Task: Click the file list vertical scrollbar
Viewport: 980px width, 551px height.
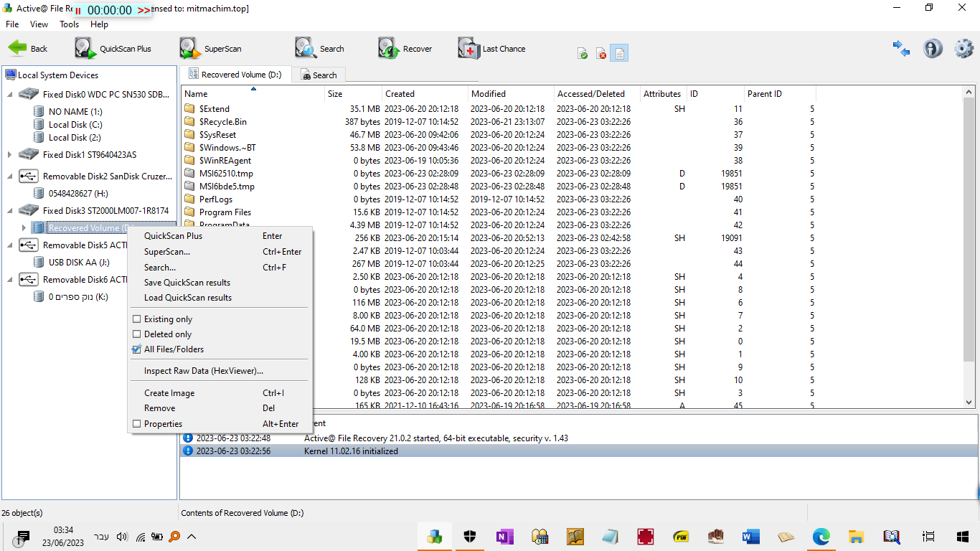Action: click(969, 248)
